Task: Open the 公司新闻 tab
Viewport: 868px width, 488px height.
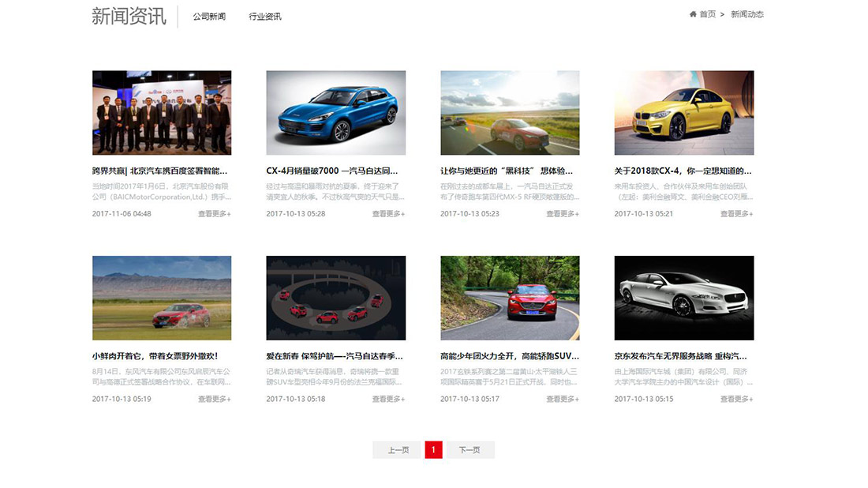Action: coord(209,17)
